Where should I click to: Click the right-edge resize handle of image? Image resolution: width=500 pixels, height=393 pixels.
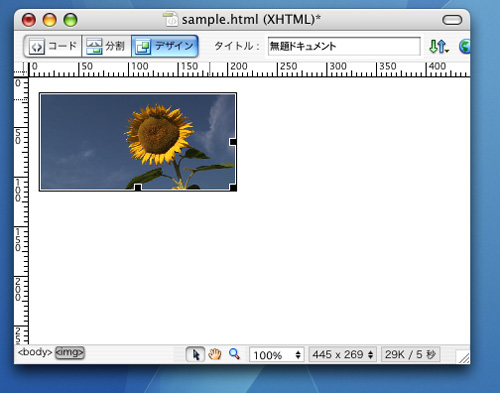(233, 142)
